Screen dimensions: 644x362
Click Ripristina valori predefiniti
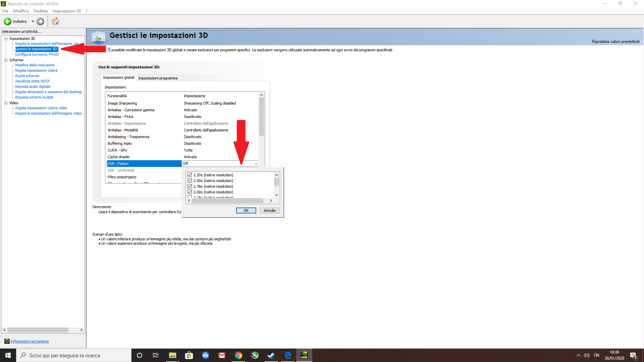tap(615, 42)
